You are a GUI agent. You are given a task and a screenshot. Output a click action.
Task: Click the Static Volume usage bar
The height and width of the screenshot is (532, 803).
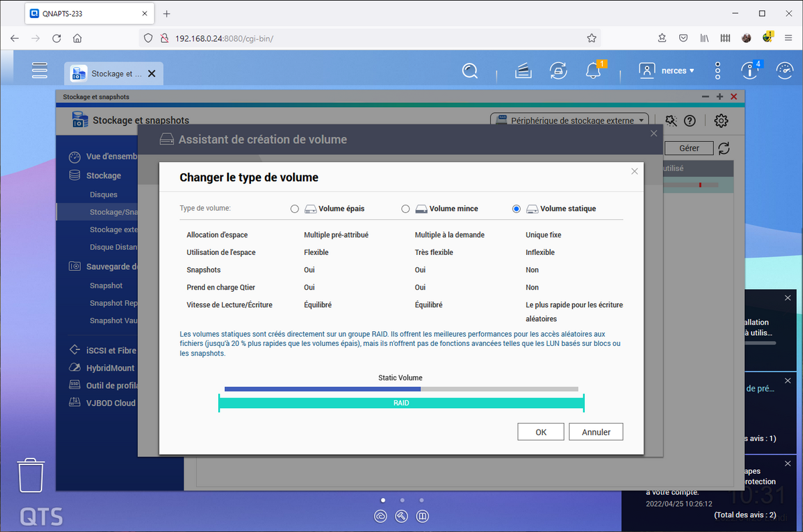coord(401,389)
